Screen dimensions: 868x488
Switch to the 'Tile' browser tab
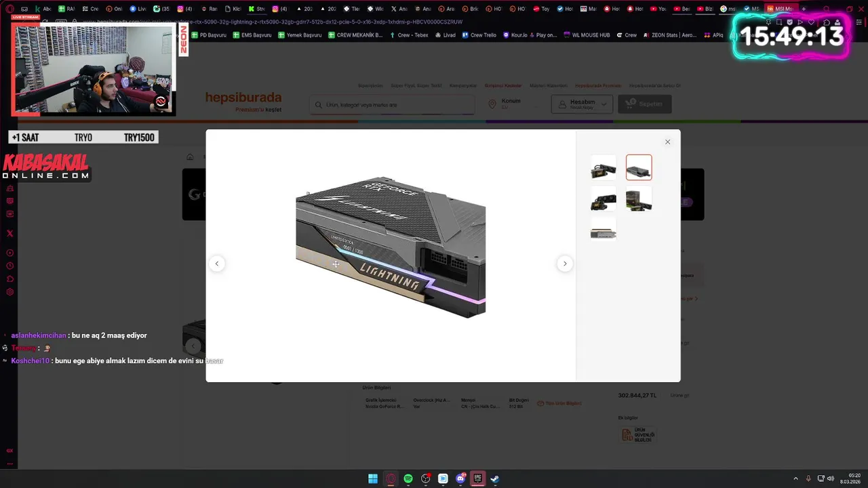click(x=351, y=9)
